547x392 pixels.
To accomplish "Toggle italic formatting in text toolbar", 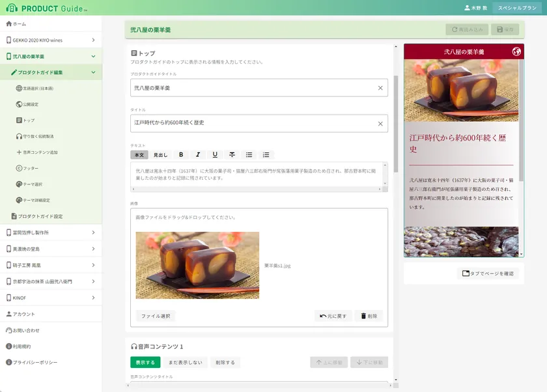I will pyautogui.click(x=198, y=155).
